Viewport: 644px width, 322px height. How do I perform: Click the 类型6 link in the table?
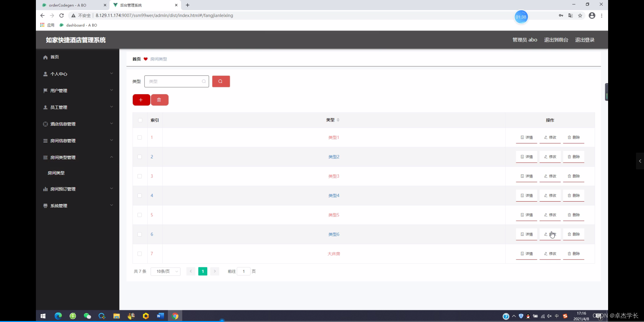click(334, 234)
